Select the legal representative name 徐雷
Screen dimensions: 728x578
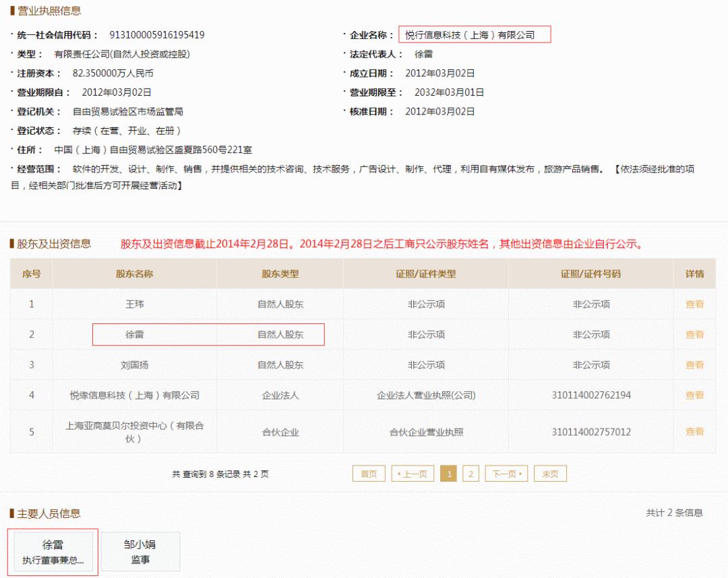(x=425, y=54)
